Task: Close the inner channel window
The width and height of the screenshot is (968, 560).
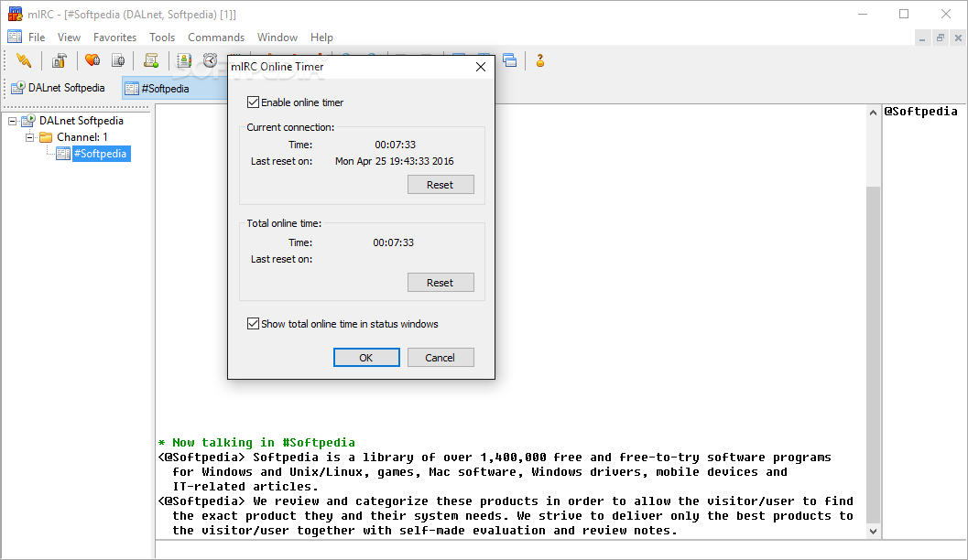Action: [958, 38]
